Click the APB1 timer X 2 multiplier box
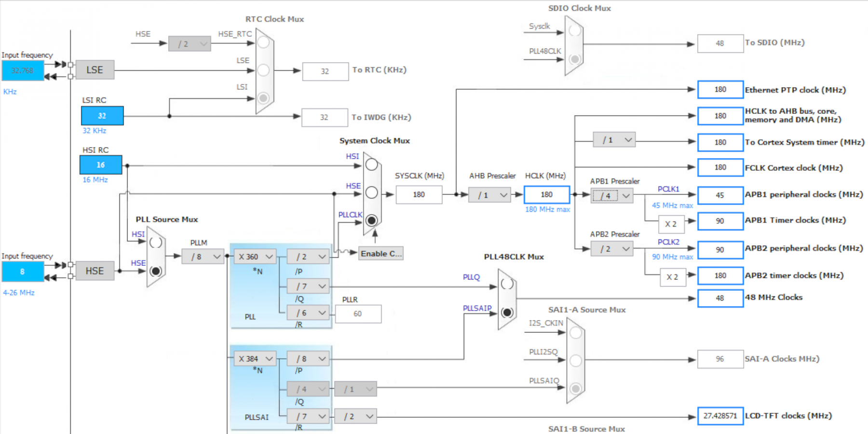This screenshot has height=434, width=868. [672, 224]
